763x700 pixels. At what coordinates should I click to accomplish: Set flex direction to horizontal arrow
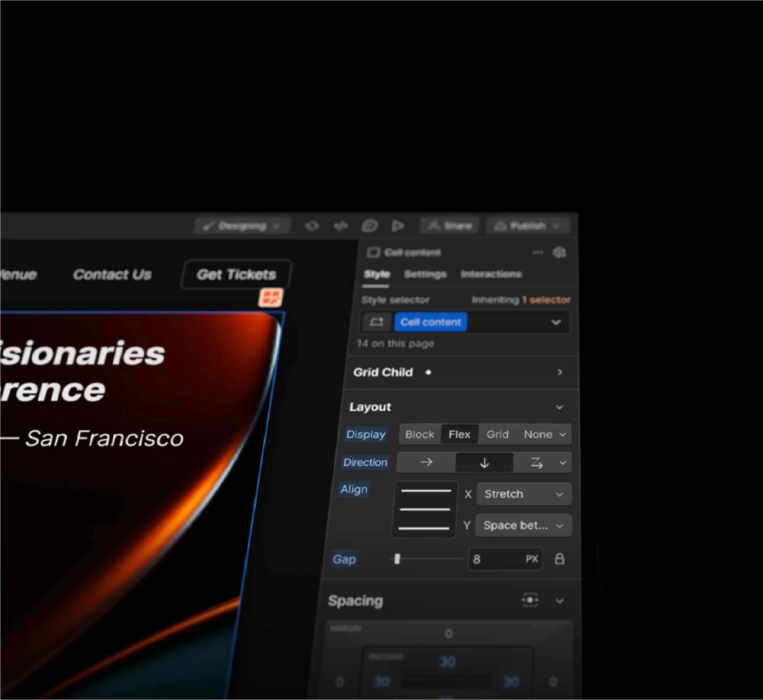426,462
